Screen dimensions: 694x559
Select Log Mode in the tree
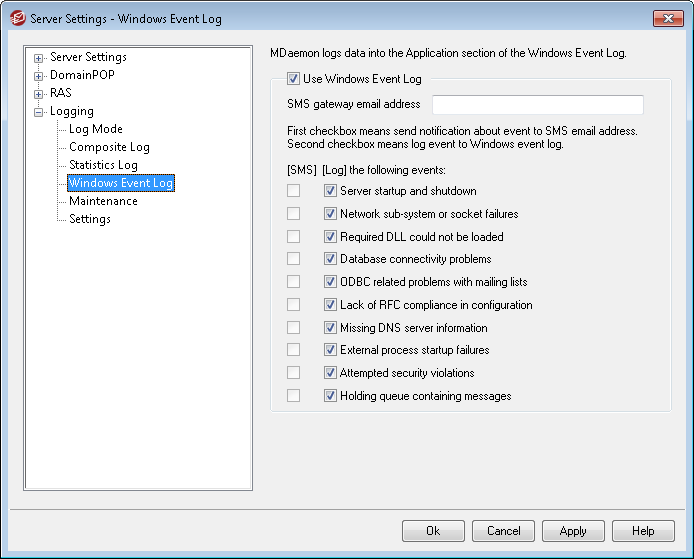[x=95, y=129]
